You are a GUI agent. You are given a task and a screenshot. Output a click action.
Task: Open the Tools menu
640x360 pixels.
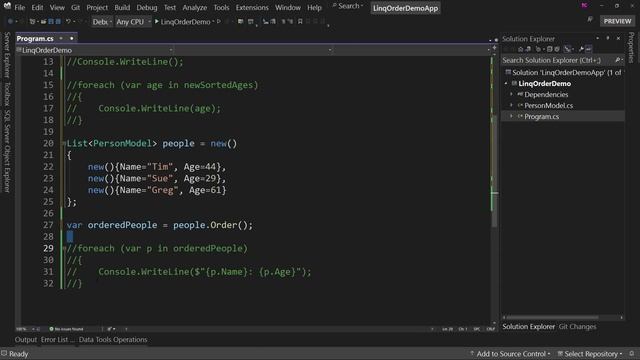coord(221,7)
